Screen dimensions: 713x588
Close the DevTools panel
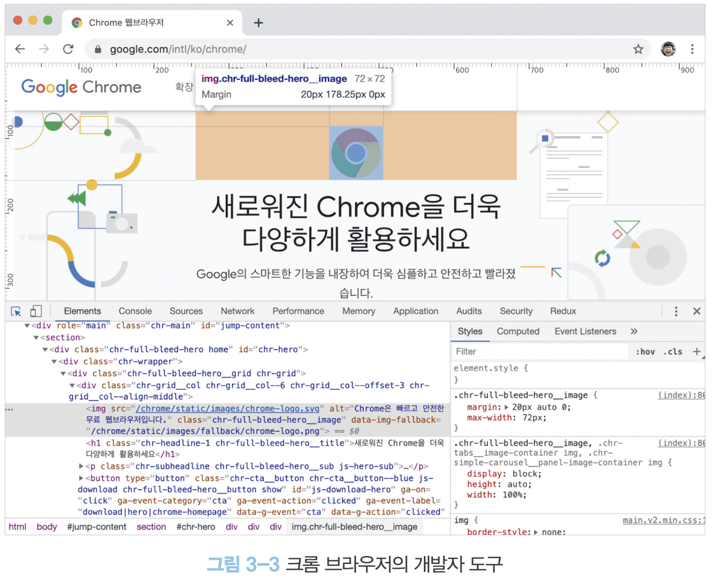(x=697, y=311)
